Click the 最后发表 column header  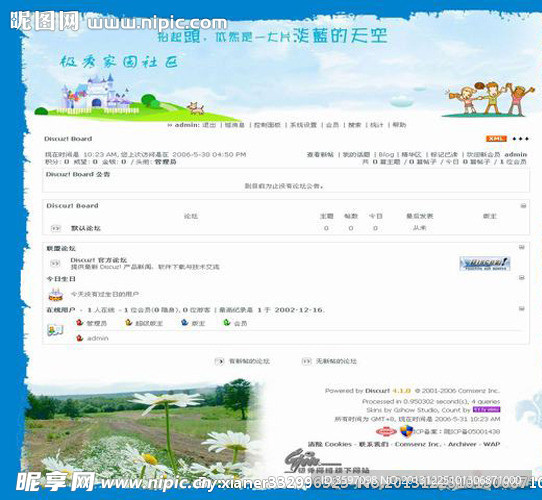point(420,216)
